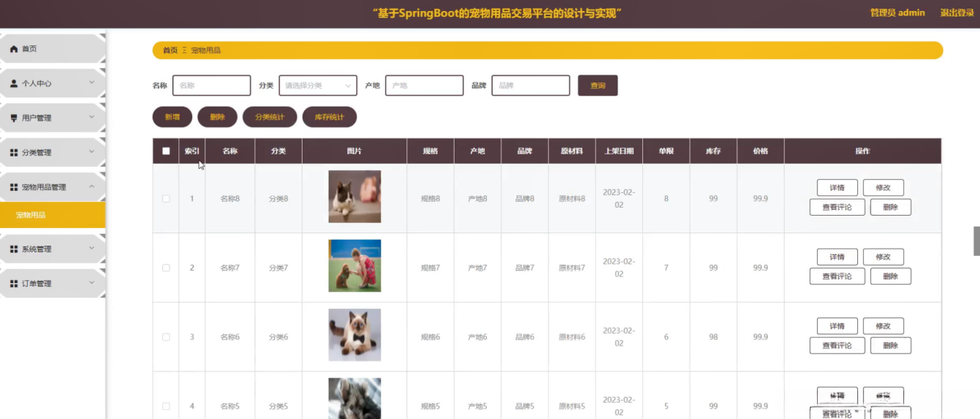Image resolution: width=980 pixels, height=419 pixels.
Task: Click 删除 for 名称6 row
Action: point(891,345)
